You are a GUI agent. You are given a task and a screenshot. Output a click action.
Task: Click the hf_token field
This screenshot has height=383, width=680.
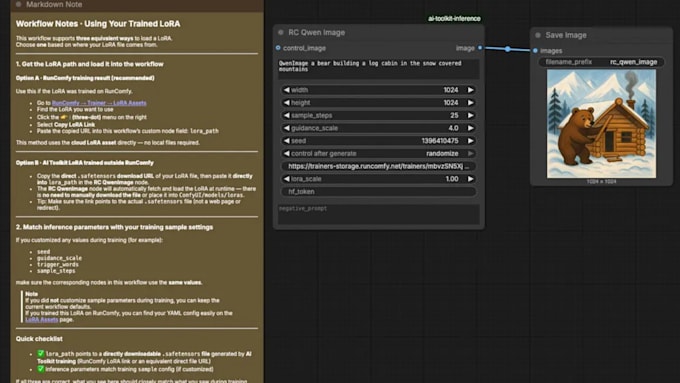(378, 192)
